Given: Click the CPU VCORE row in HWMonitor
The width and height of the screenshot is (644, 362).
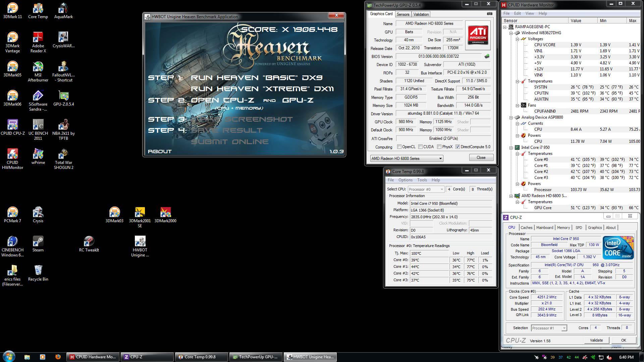Looking at the screenshot, I should (570, 45).
